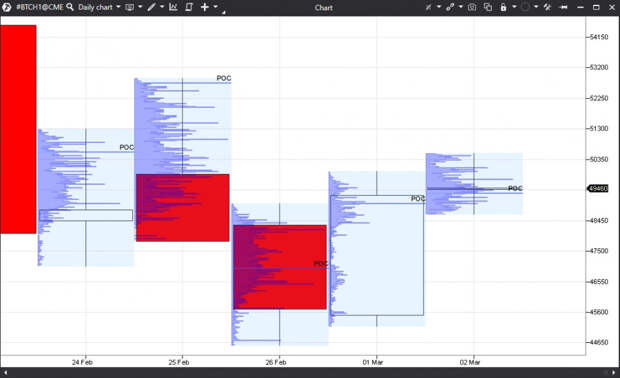
Task: Click the 51300 price axis label
Action: pos(599,129)
